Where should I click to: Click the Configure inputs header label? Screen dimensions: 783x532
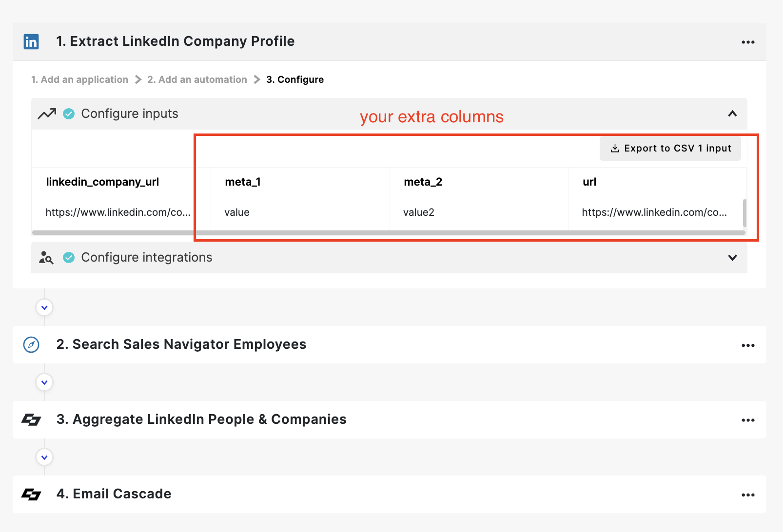130,114
